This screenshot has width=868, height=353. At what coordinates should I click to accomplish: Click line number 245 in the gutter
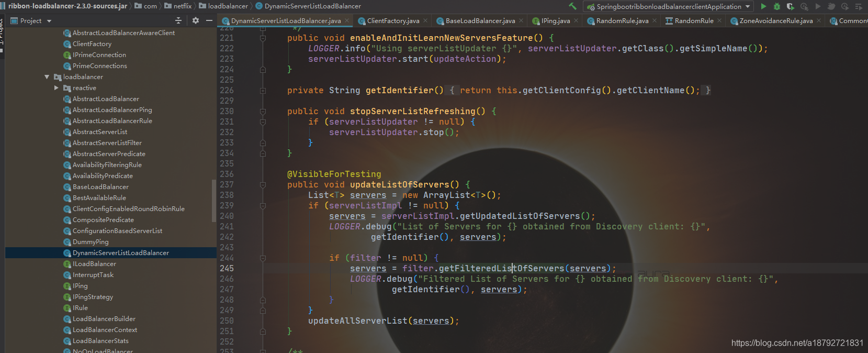coord(227,269)
